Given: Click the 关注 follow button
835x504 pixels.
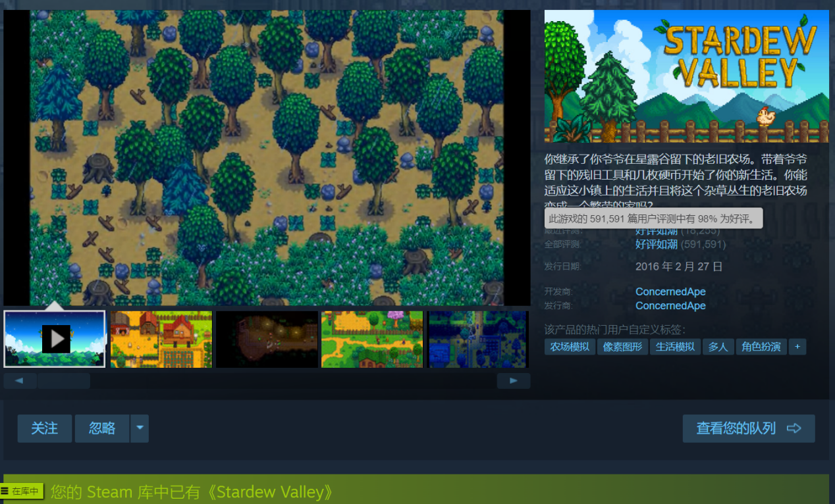Looking at the screenshot, I should (x=45, y=428).
